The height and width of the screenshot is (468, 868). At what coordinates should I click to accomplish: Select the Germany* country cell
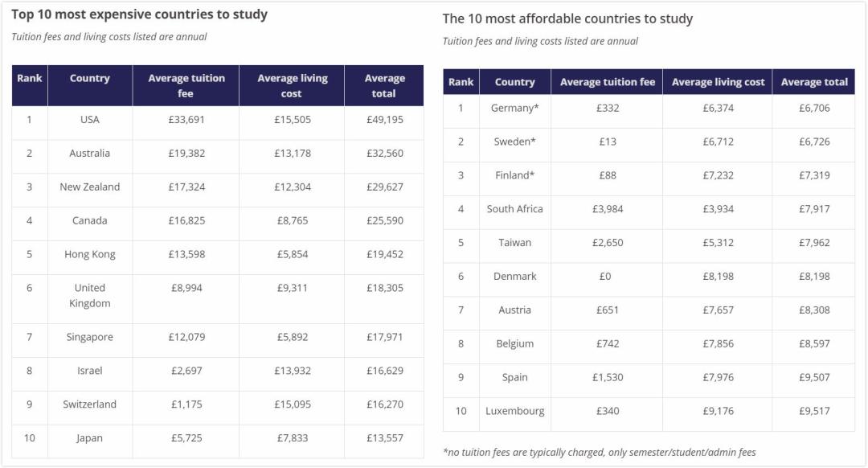click(x=515, y=108)
